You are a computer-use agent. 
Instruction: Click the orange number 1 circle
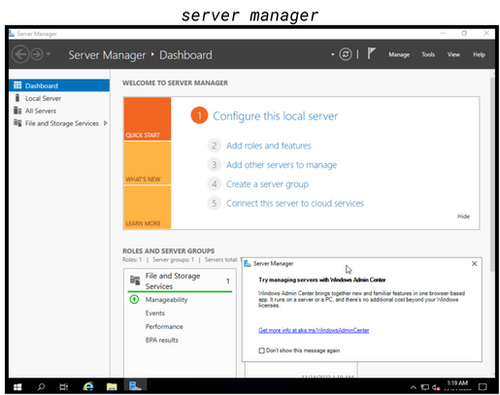coord(199,115)
